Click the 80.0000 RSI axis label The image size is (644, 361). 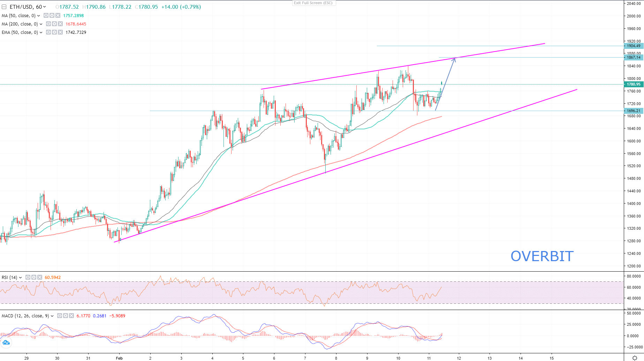point(634,276)
